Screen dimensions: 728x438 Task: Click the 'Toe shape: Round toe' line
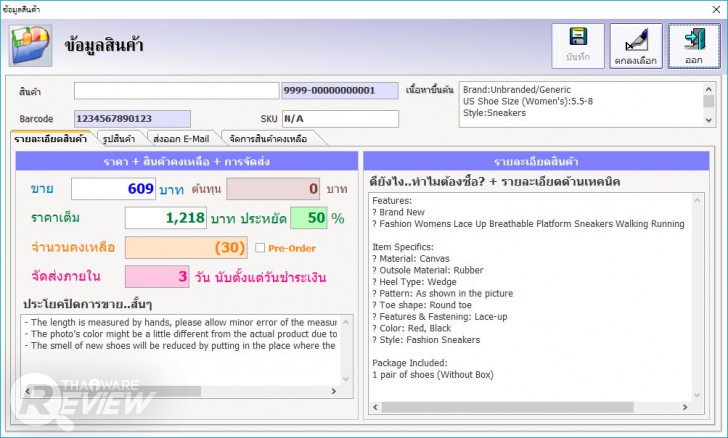click(x=422, y=305)
